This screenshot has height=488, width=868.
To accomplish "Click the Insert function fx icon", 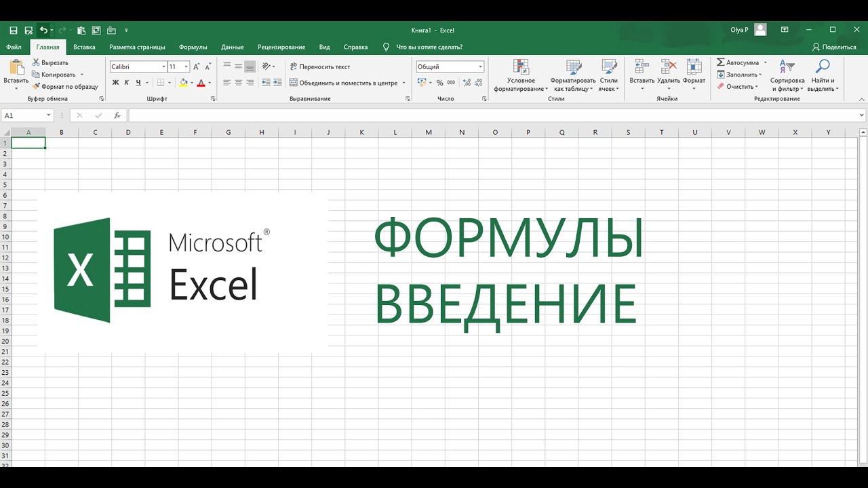I will [x=117, y=115].
